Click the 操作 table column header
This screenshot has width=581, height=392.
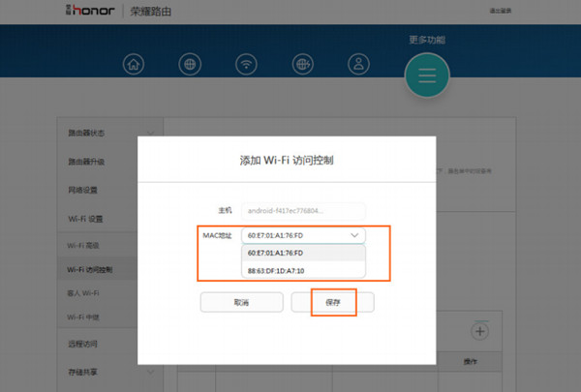coord(471,361)
